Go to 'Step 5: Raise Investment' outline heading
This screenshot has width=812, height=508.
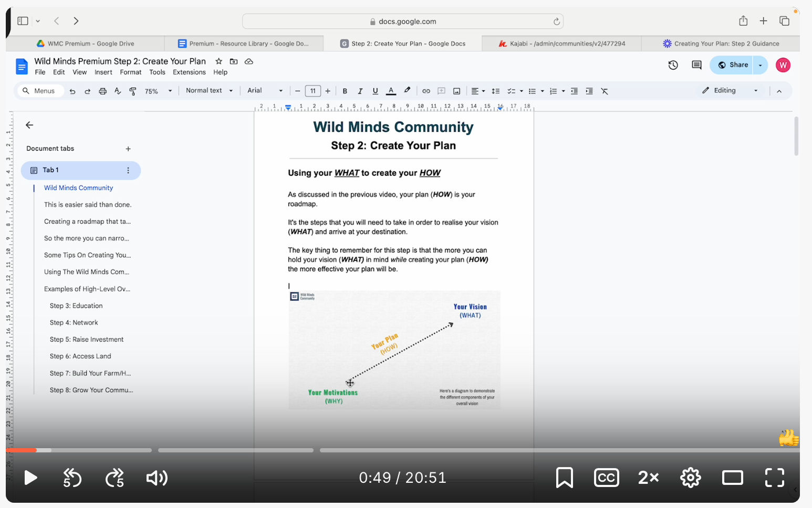click(87, 340)
